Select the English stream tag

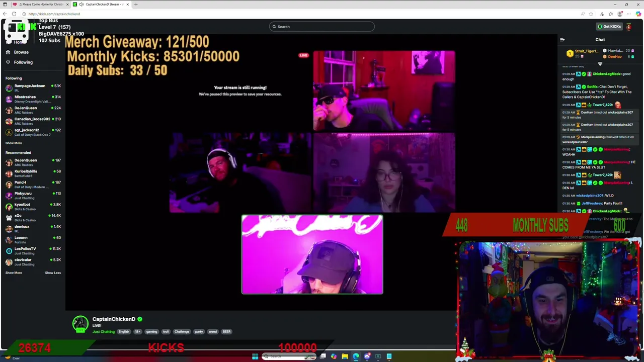pos(124,331)
